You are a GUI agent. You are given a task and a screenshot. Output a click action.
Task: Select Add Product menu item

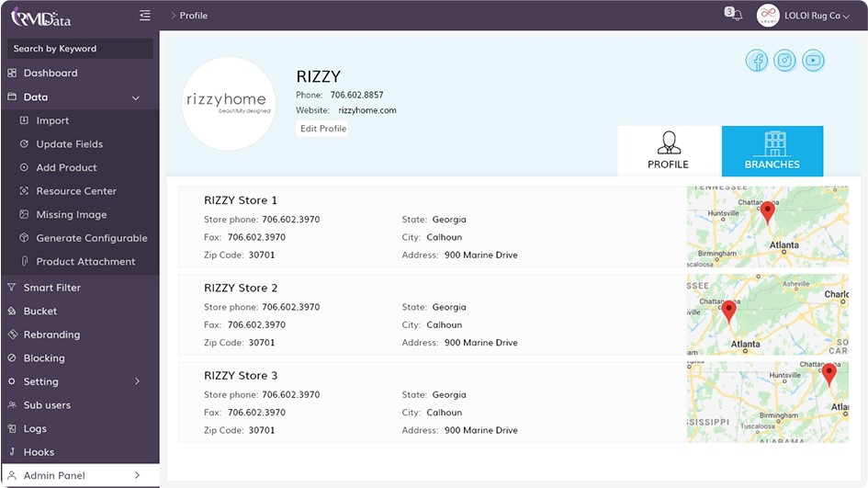(66, 167)
